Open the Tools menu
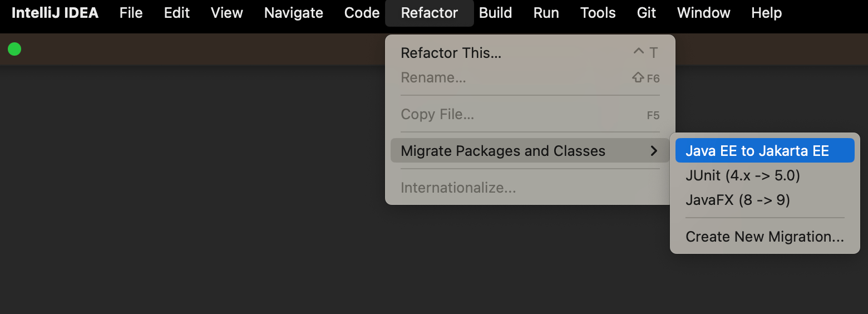 point(598,13)
